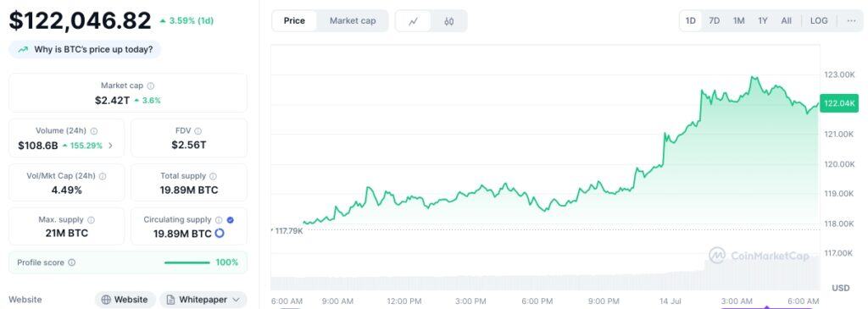Image resolution: width=868 pixels, height=309 pixels.
Task: Open the Website link button
Action: pyautogui.click(x=125, y=300)
